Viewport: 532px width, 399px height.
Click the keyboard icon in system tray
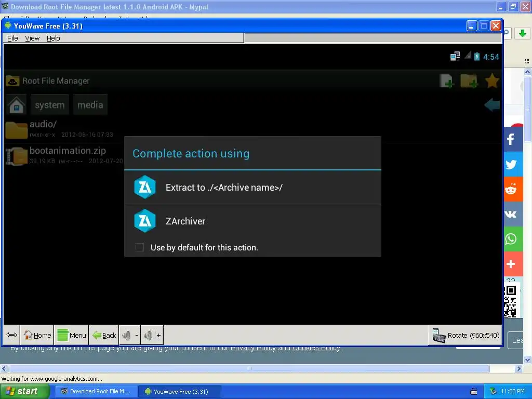point(474,392)
